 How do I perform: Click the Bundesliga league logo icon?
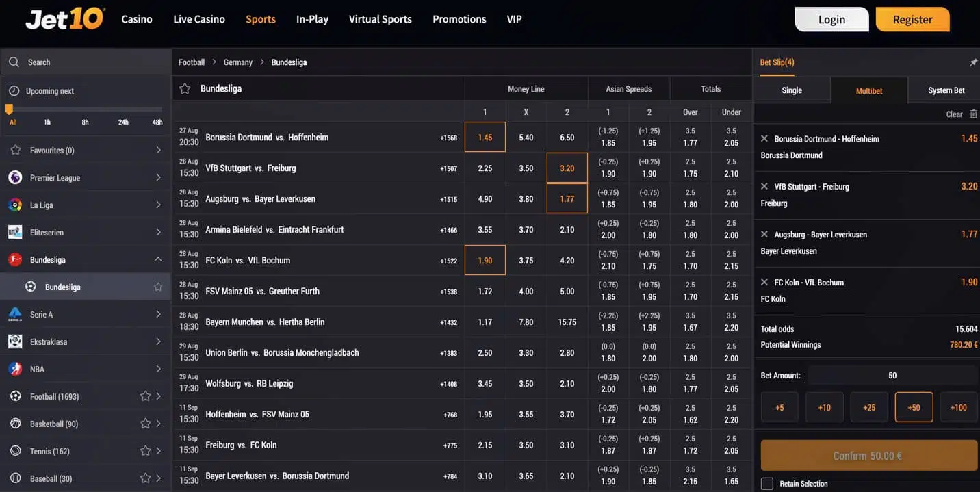[x=15, y=259]
